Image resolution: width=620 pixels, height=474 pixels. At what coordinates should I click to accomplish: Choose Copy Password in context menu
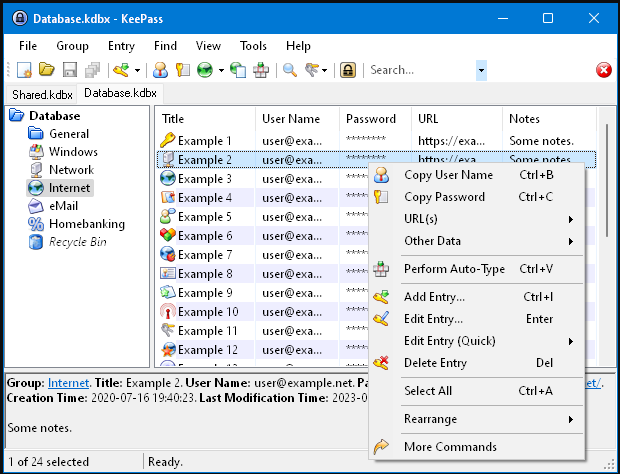[476, 197]
